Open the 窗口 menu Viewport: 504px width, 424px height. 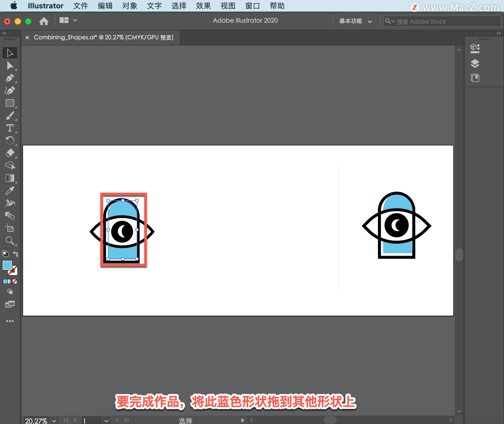(x=252, y=6)
